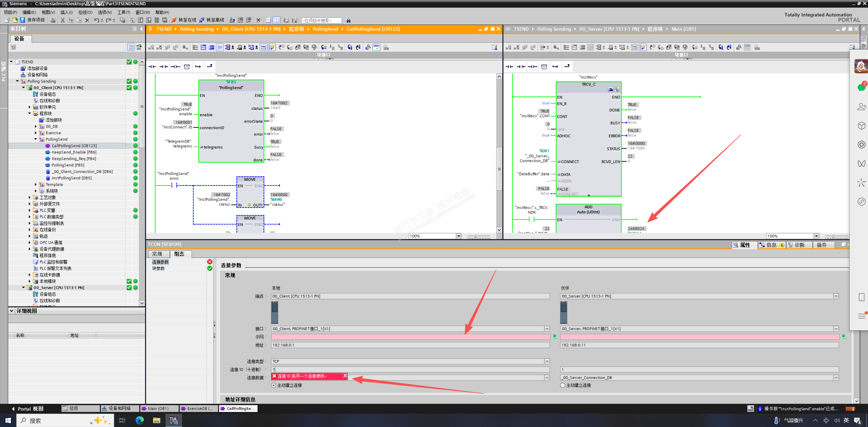This screenshot has height=427, width=868.
Task: Click the connection ID decimal input field
Action: (410, 370)
